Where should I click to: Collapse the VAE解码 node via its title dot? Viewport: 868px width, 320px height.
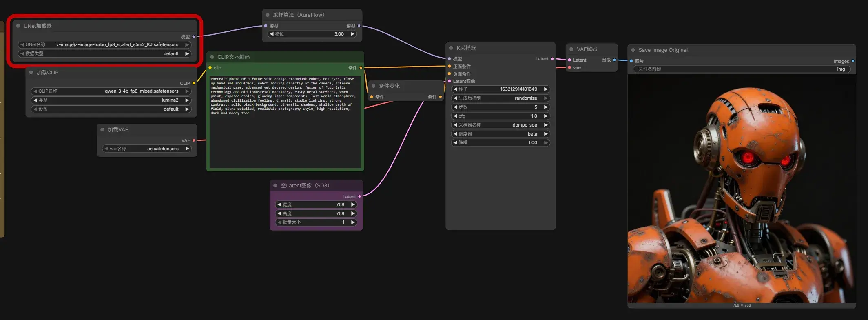coord(571,49)
